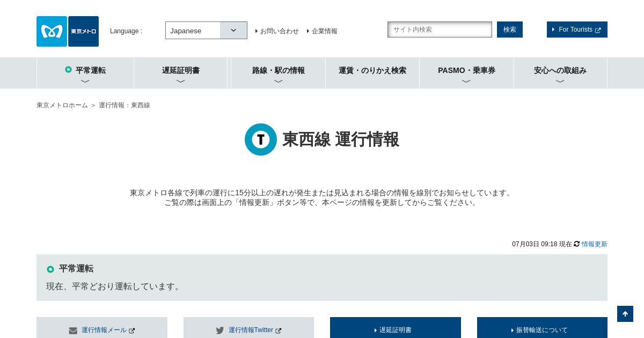Click the Language : label
The image size is (644, 338).
click(x=126, y=31)
